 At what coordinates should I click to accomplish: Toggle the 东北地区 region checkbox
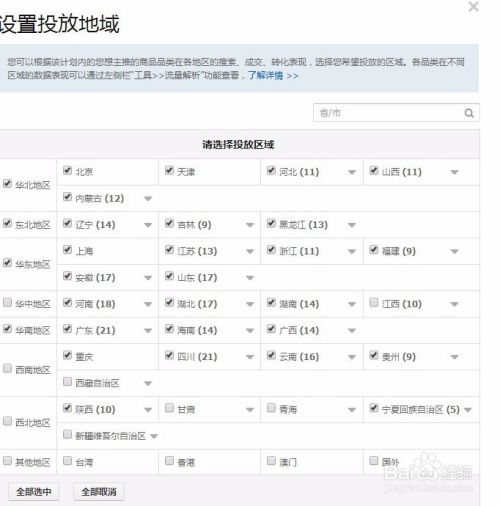pos(7,223)
